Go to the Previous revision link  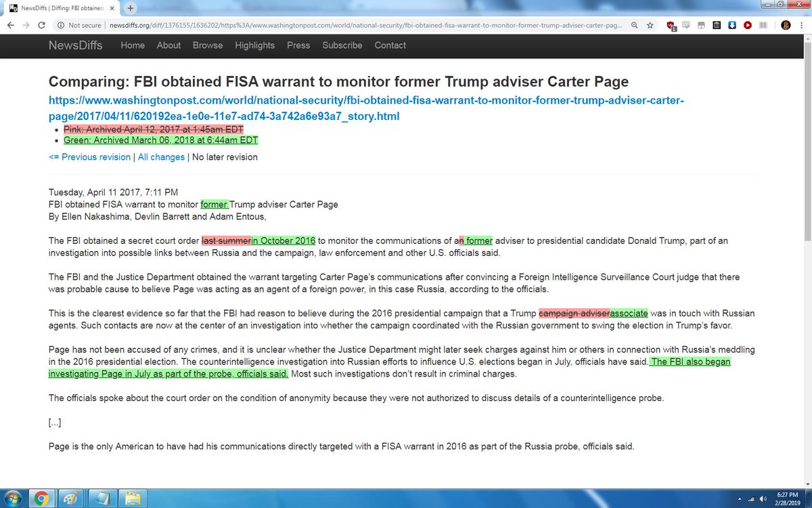tap(89, 157)
